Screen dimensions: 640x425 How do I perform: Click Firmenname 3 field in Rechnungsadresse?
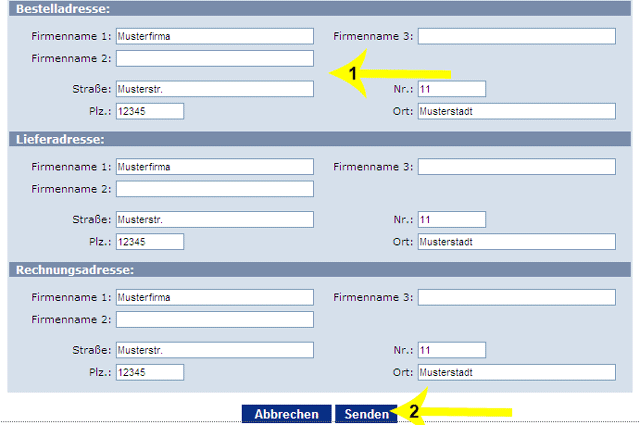click(x=517, y=298)
